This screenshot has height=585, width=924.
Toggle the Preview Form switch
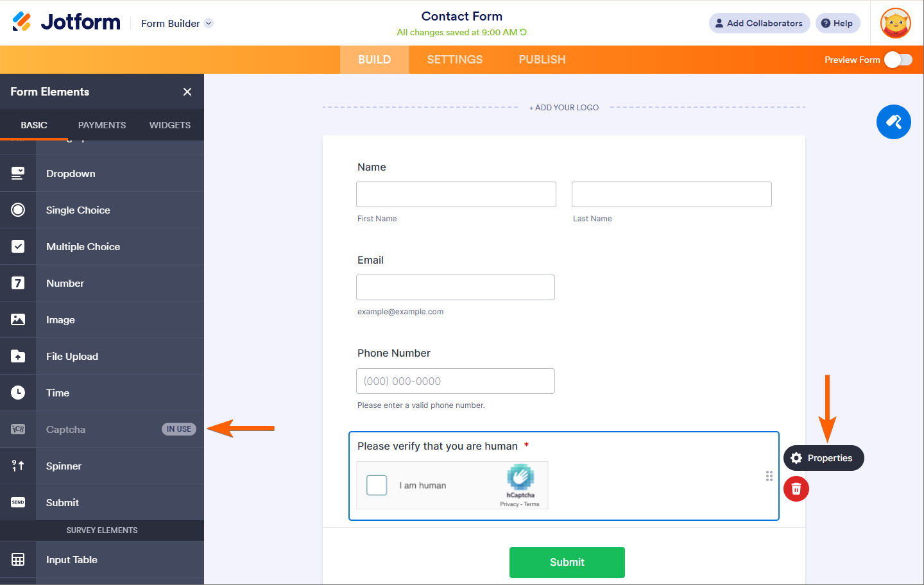tap(898, 60)
